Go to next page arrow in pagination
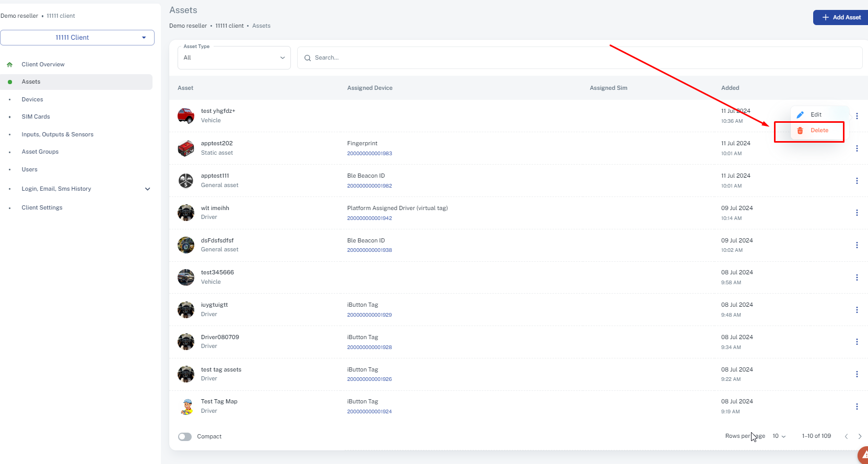This screenshot has height=464, width=868. pyautogui.click(x=860, y=436)
